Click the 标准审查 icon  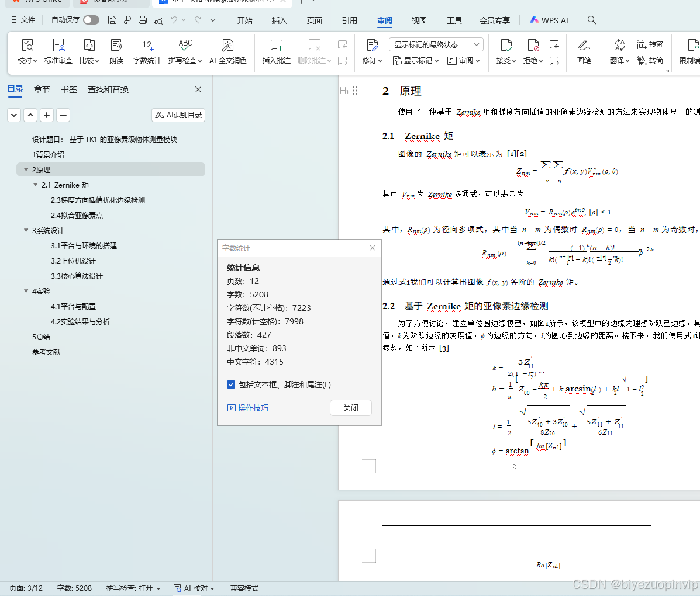(58, 46)
